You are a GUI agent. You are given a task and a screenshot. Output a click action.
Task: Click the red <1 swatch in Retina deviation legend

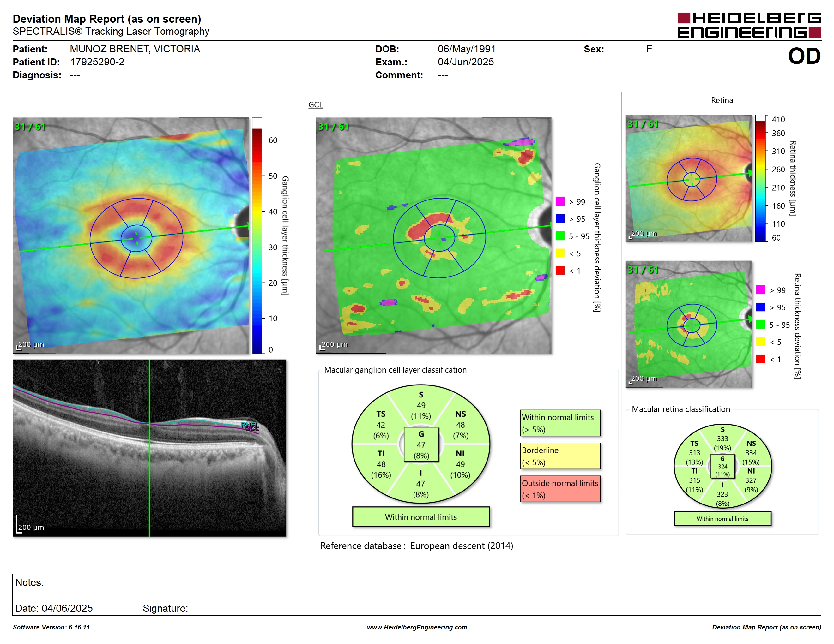tap(760, 359)
